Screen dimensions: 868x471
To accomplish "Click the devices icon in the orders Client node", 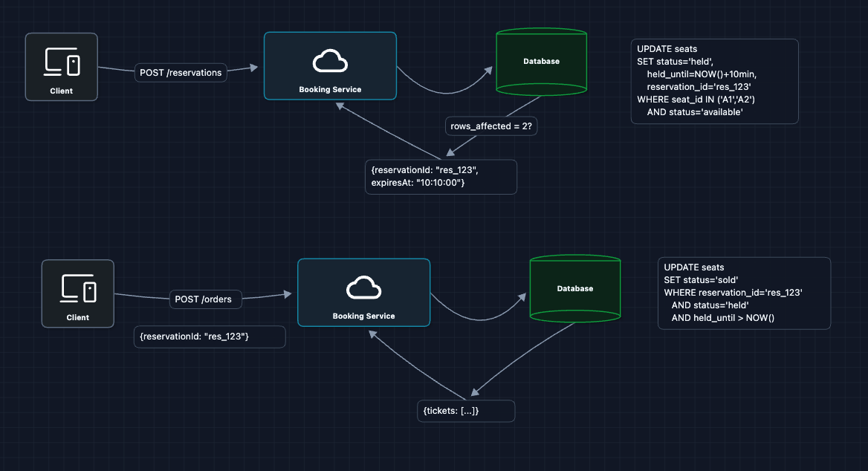I will coord(78,288).
